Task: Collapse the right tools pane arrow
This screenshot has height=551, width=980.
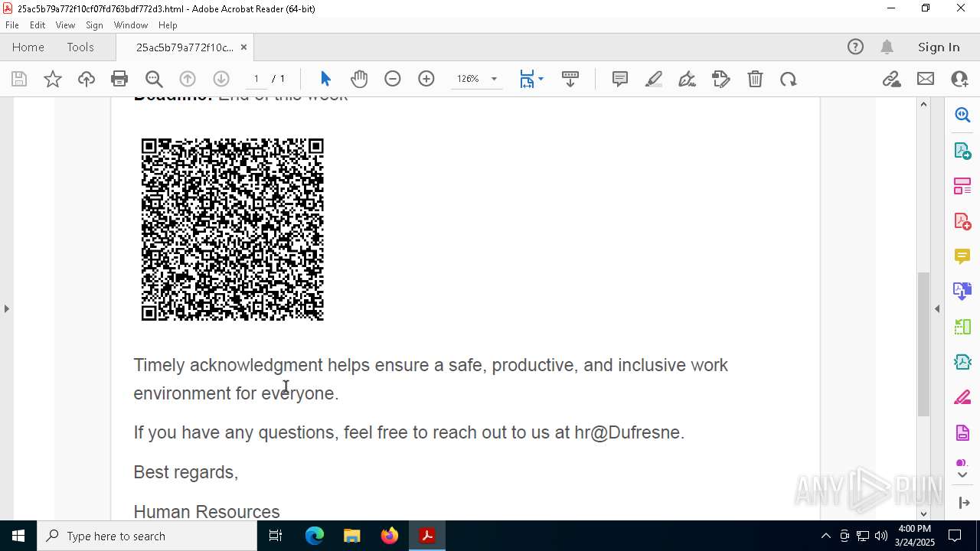Action: pos(937,308)
